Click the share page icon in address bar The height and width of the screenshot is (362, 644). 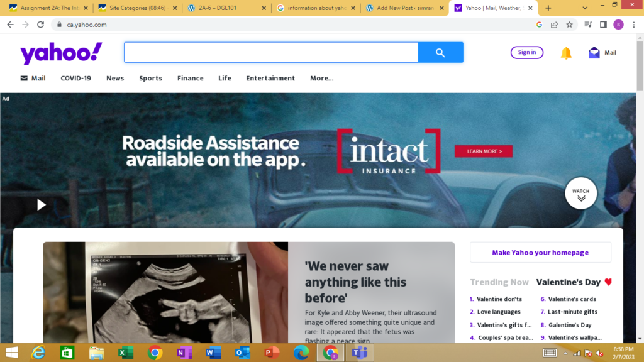click(554, 25)
